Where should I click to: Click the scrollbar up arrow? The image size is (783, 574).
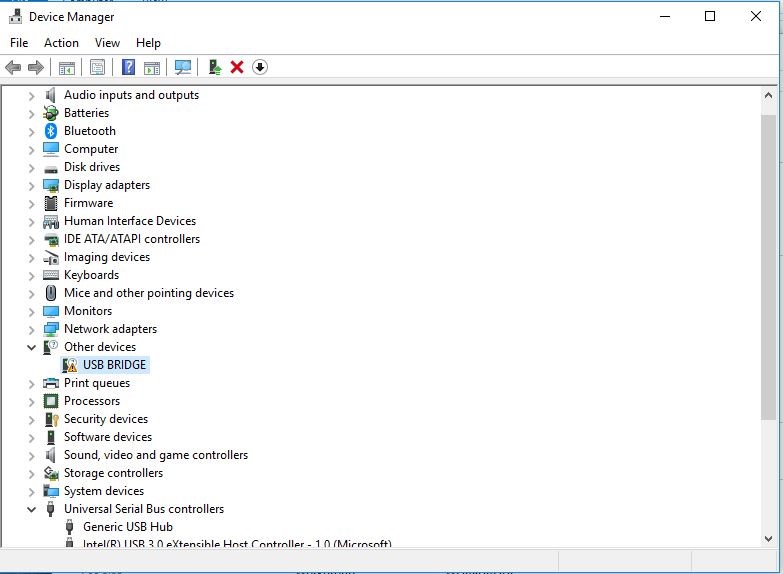769,95
